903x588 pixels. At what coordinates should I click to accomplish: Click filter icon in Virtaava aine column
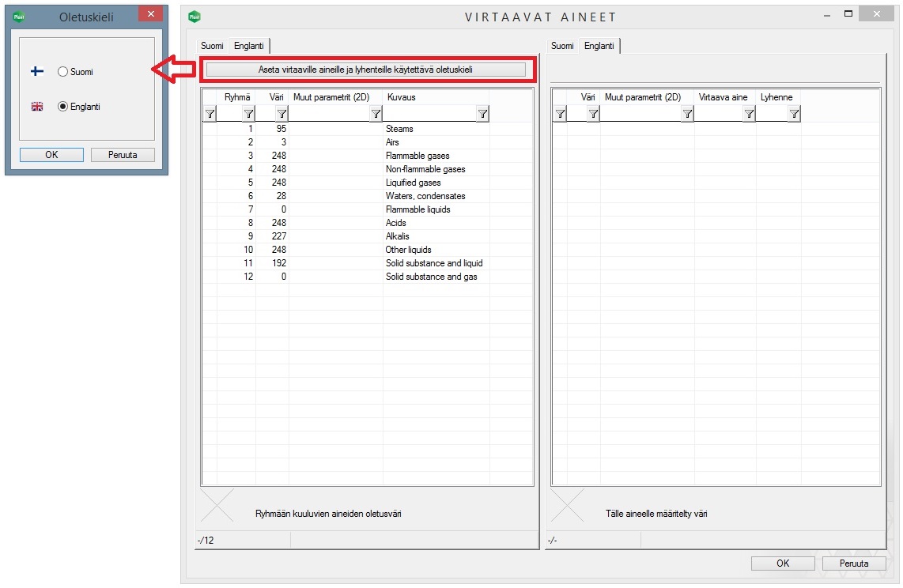coord(749,115)
